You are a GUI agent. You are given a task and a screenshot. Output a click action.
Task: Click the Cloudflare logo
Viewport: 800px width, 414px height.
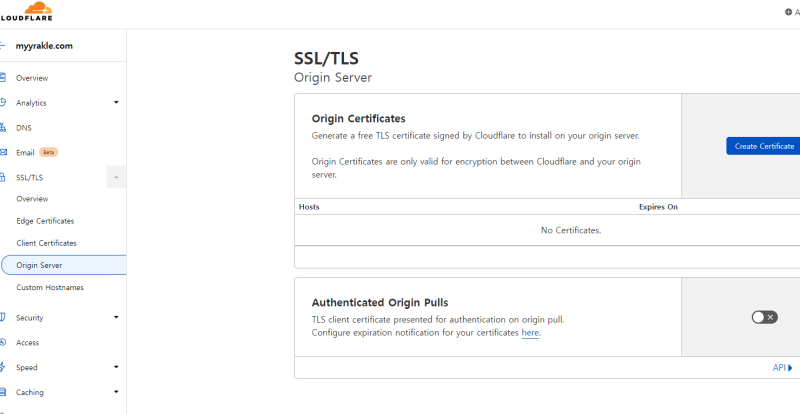point(27,11)
